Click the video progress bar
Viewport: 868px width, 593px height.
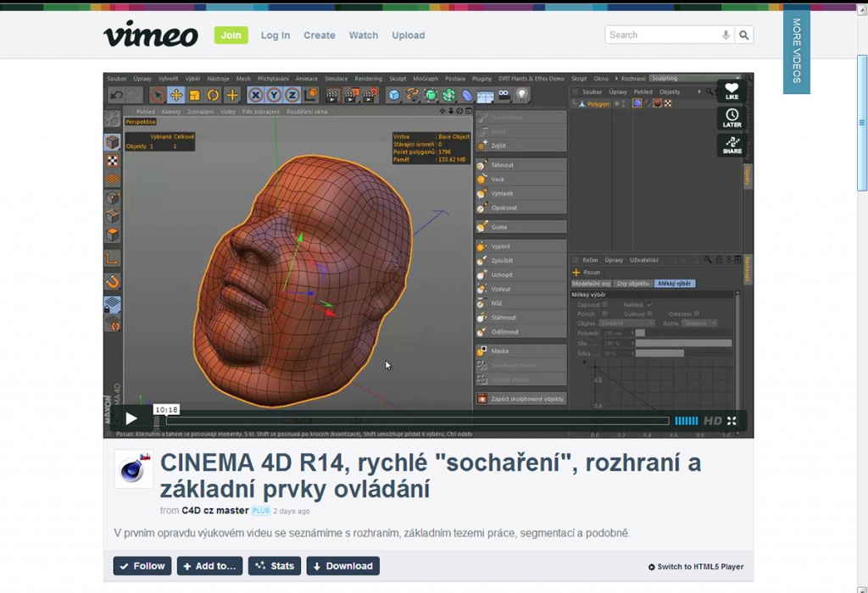(x=417, y=421)
